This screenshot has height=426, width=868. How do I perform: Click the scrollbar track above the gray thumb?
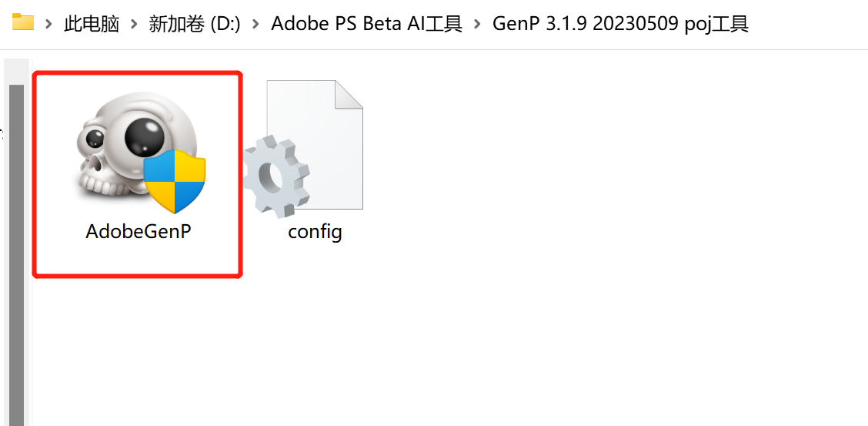click(16, 71)
